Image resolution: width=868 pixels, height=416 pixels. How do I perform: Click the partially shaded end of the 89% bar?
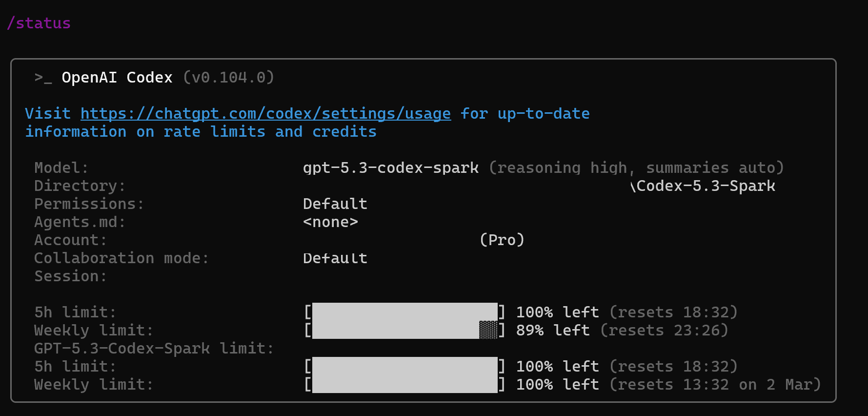(x=488, y=331)
